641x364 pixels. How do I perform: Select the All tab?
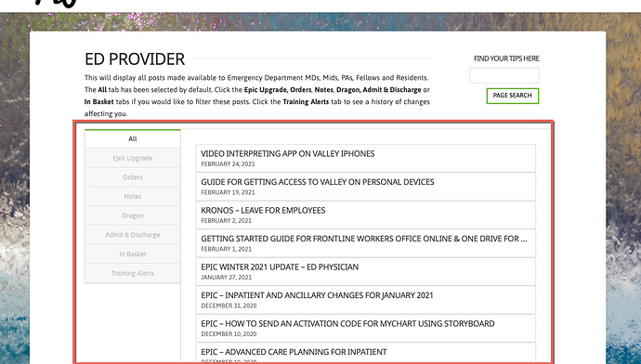[133, 139]
